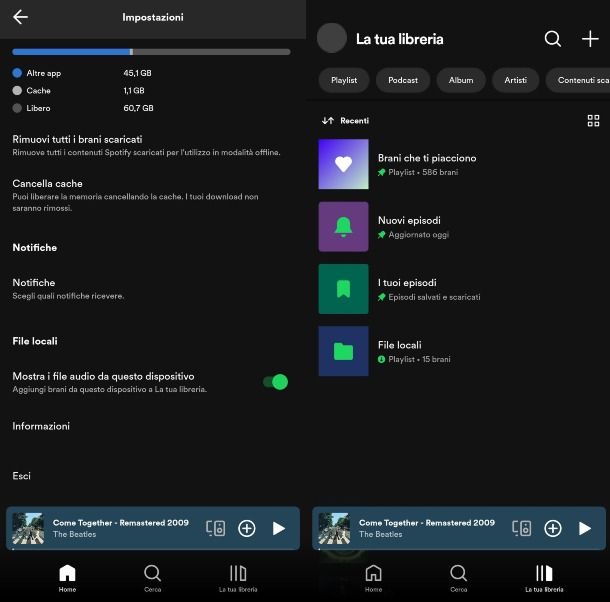Screen dimensions: 610x602
Task: Go to Cerca tab on settings screen
Action: pos(152,578)
